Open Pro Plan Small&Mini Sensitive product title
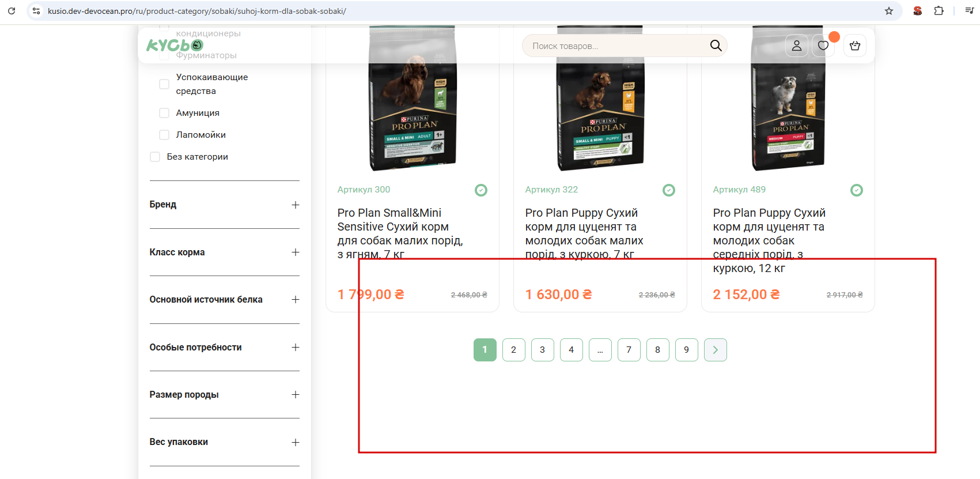Viewport: 980px width, 479px height. pos(400,233)
